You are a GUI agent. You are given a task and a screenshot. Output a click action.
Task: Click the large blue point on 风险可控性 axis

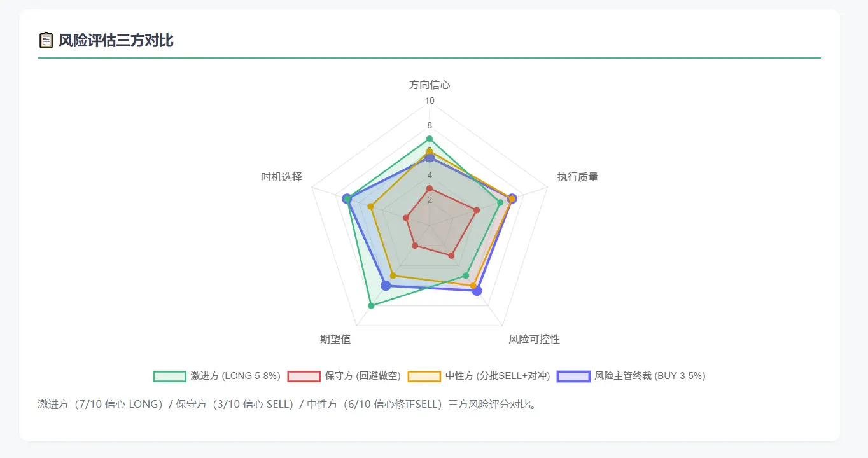point(477,291)
